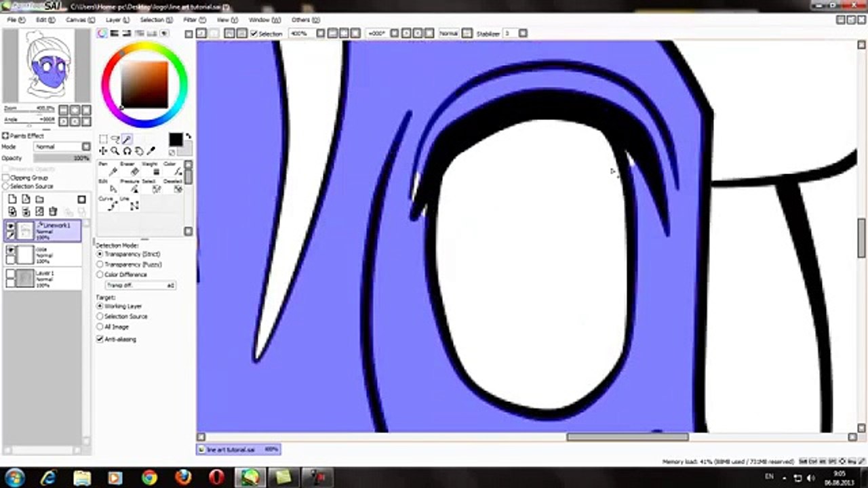868x488 pixels.
Task: Create a new normal layer
Action: point(12,199)
